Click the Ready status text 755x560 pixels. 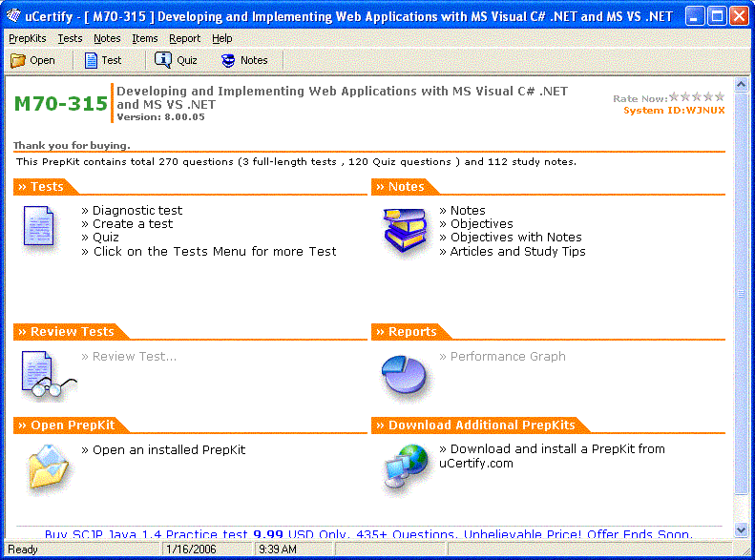pyautogui.click(x=23, y=549)
